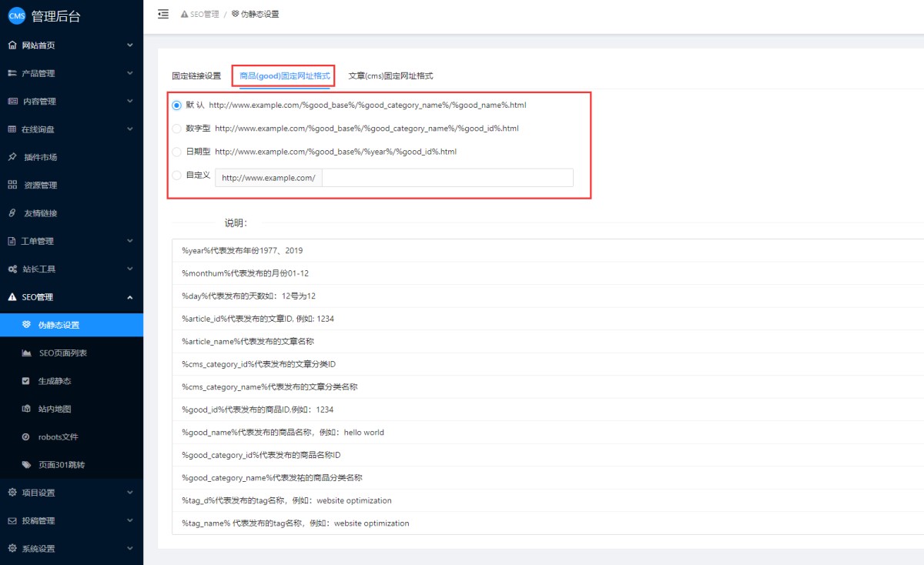Expand the 项目设置 menu chevron

coord(130,493)
